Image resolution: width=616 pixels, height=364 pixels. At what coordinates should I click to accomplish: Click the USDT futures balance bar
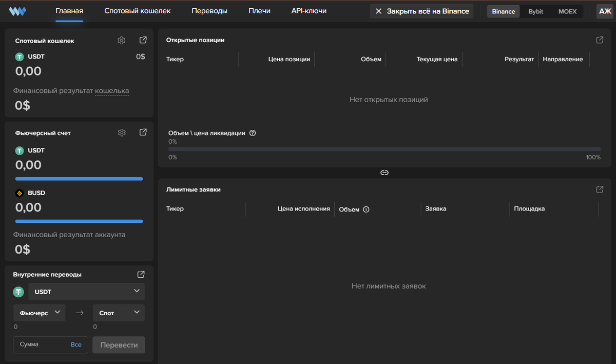pyautogui.click(x=79, y=179)
